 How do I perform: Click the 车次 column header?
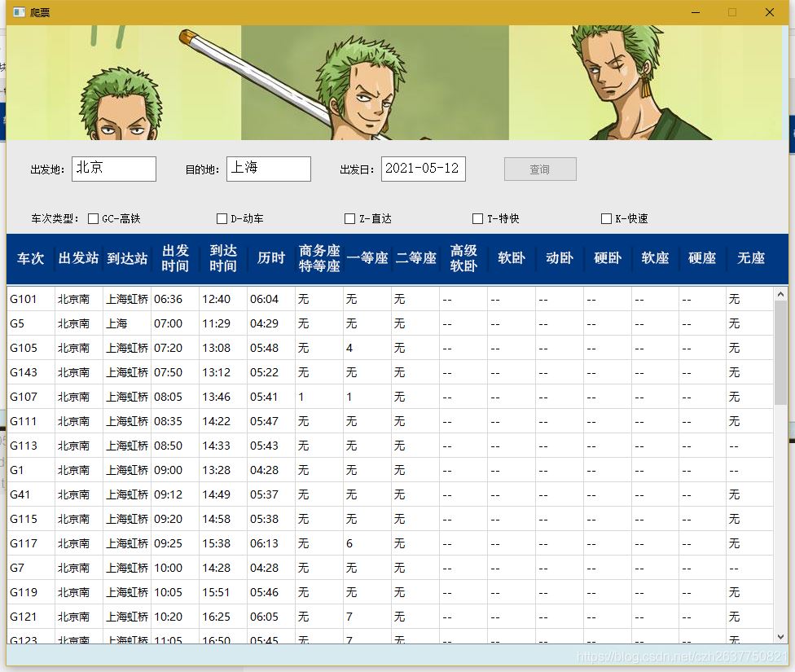pyautogui.click(x=30, y=259)
